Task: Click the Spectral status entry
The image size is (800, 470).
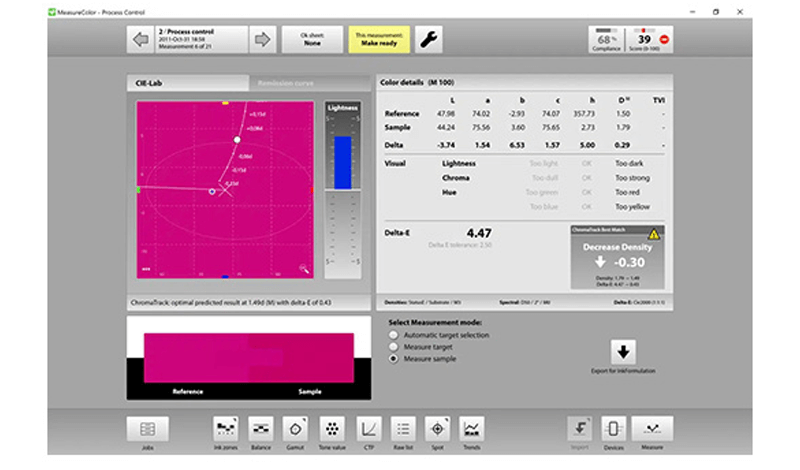Action: tap(524, 302)
